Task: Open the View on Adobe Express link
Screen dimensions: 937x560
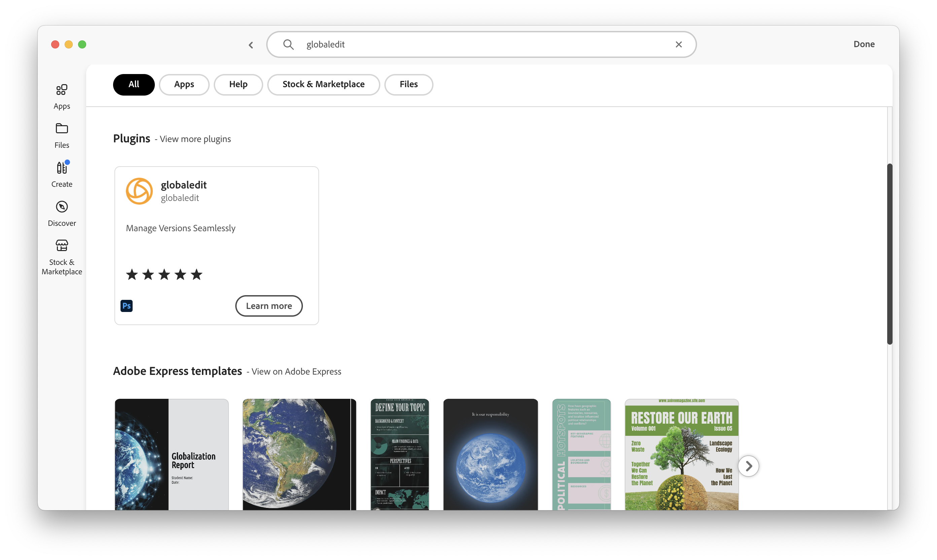Action: tap(296, 371)
